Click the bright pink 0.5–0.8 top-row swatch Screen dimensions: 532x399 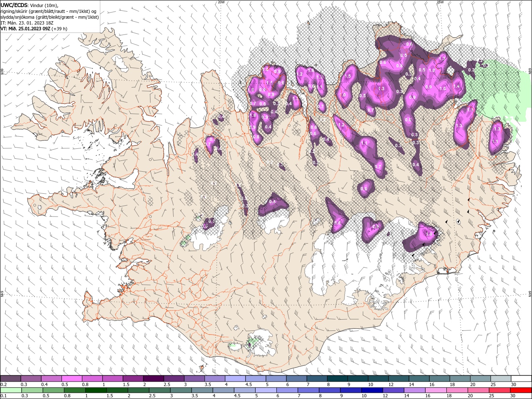pyautogui.click(x=72, y=379)
